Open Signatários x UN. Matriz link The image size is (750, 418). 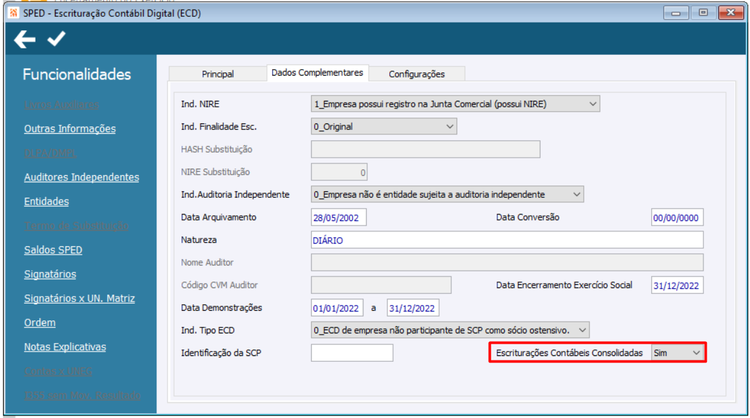pyautogui.click(x=79, y=298)
